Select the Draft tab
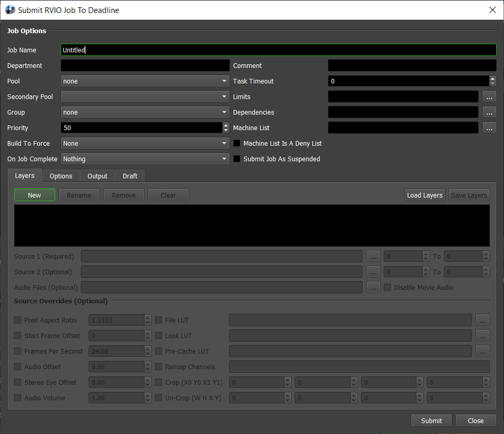This screenshot has height=434, width=504. pos(130,176)
